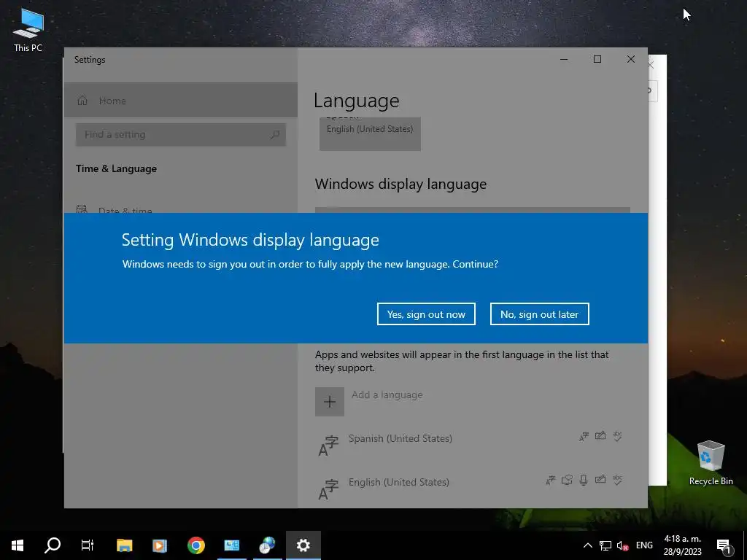Select English (United States) language entry
Screen dimensions: 747x560
pos(472,488)
